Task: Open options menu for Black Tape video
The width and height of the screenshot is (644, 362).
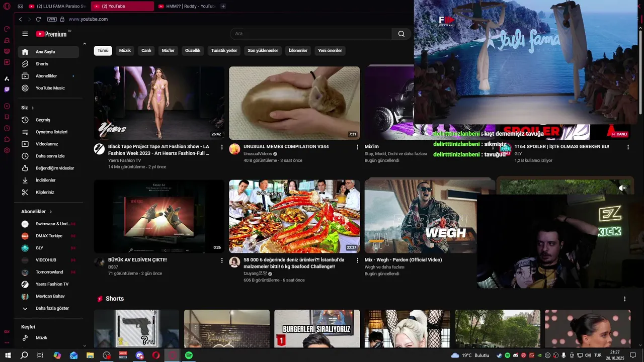Action: pyautogui.click(x=222, y=147)
